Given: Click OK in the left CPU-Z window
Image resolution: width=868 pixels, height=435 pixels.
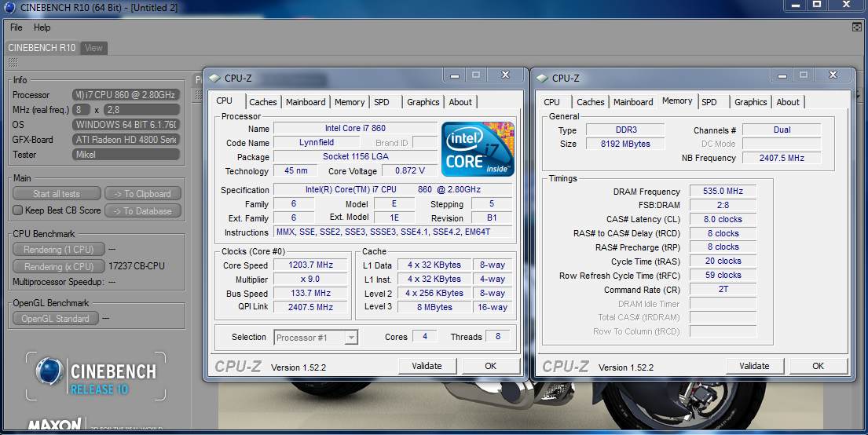Looking at the screenshot, I should [490, 366].
